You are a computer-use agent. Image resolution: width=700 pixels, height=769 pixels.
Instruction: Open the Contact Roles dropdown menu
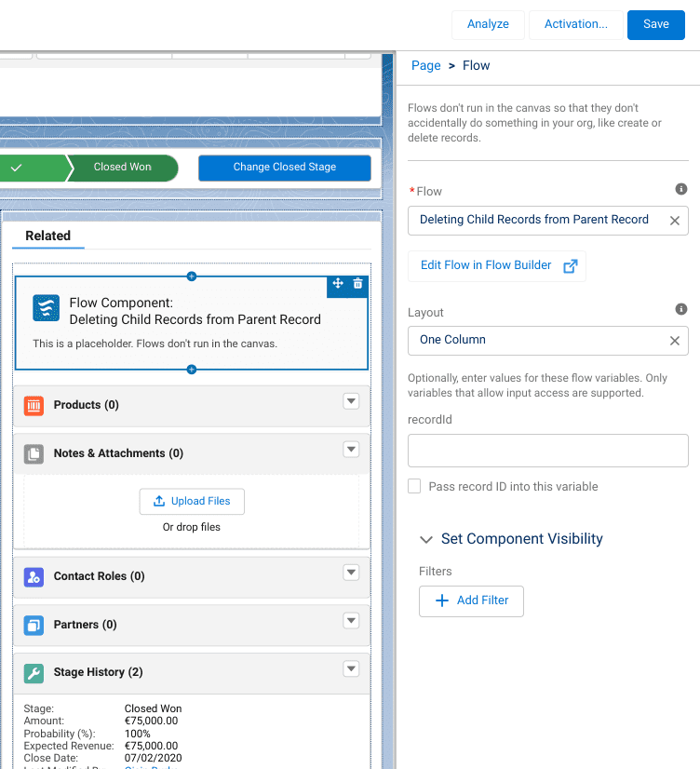click(351, 573)
